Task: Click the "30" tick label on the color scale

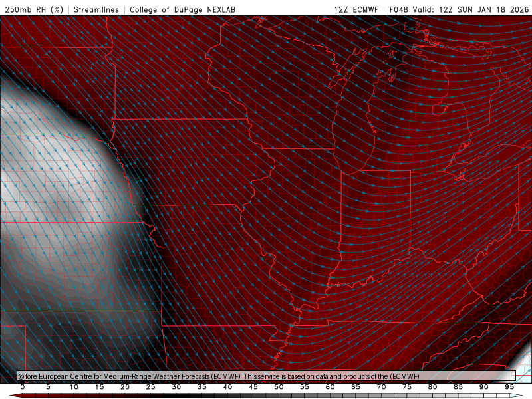Action: [x=176, y=387]
